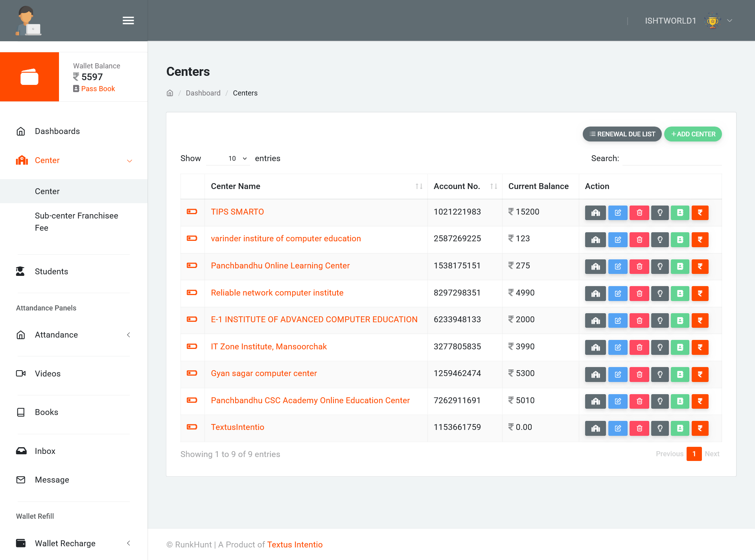755x560 pixels.
Task: Click delete icon for Panchbandhu Online Learning Center
Action: pyautogui.click(x=639, y=266)
